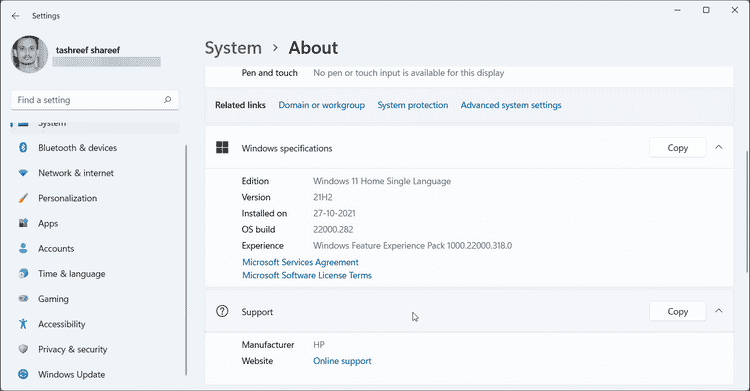Click the Windows Feature Experience Pack value

coord(412,246)
